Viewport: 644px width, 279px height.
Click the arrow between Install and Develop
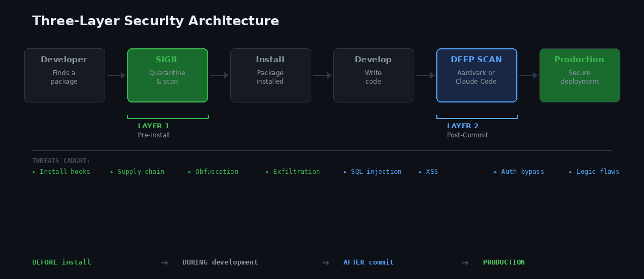[322, 76]
